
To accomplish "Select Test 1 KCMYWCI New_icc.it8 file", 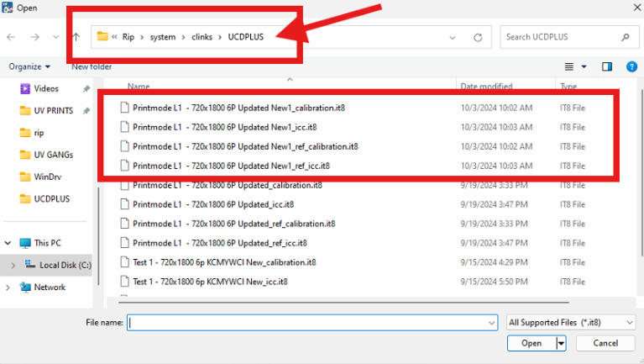I will tap(210, 282).
